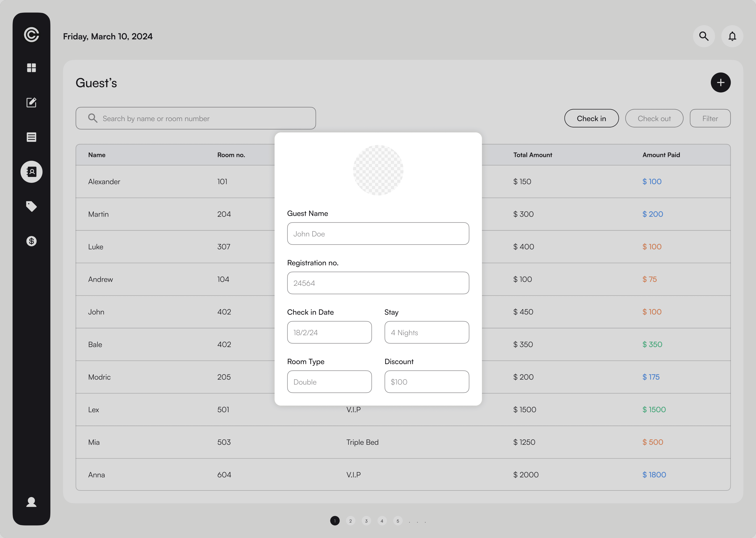Switch to the Check out tab
The height and width of the screenshot is (538, 756).
click(x=654, y=118)
